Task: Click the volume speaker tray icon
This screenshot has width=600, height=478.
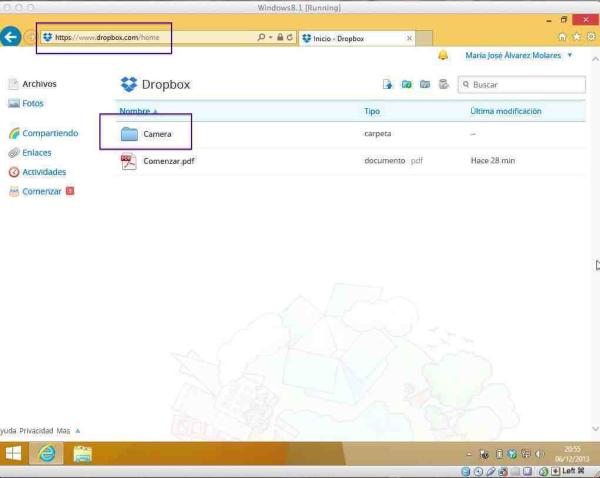Action: coord(540,454)
